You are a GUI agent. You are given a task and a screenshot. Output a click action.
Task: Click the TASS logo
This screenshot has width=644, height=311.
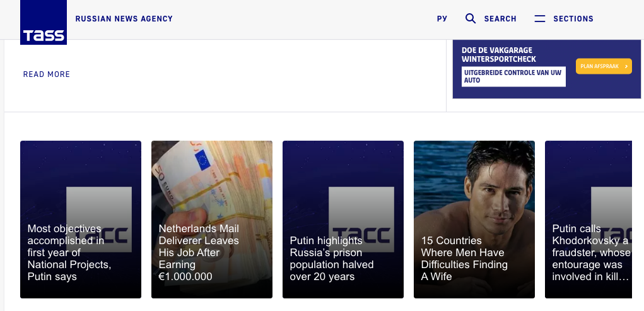coord(44,22)
